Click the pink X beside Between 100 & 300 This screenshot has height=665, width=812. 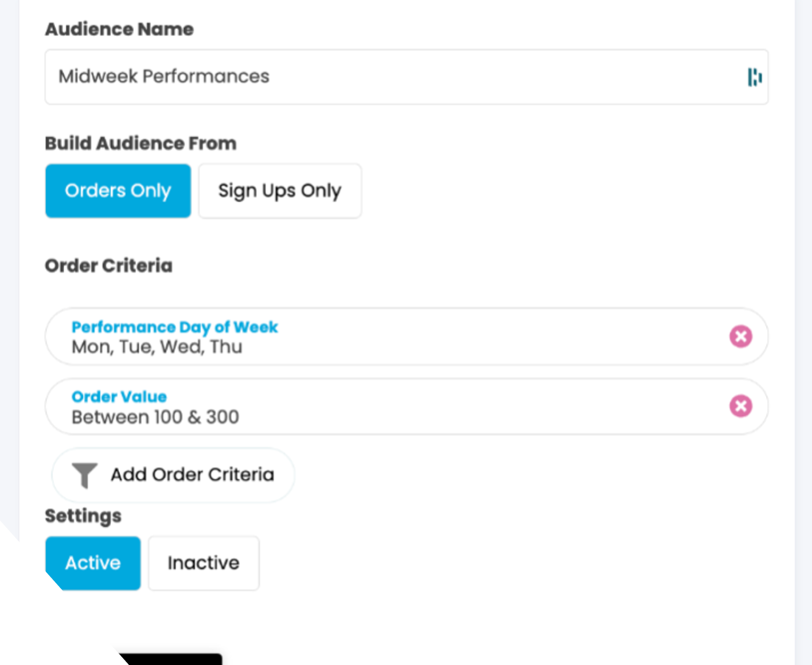point(741,406)
